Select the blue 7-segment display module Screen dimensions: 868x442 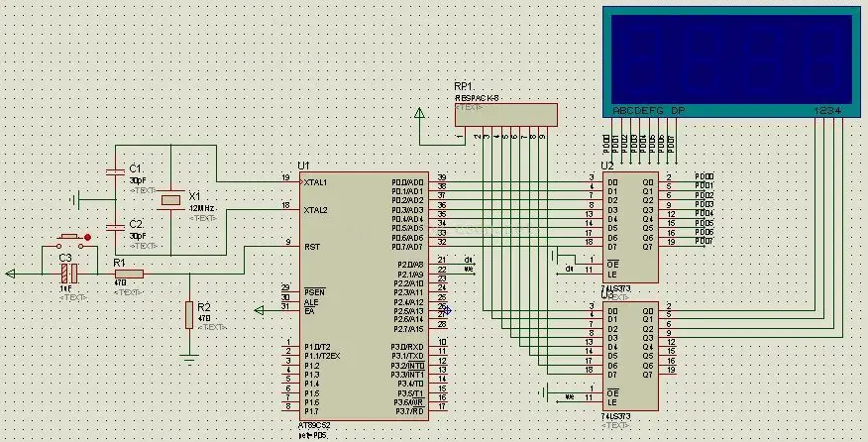731,61
